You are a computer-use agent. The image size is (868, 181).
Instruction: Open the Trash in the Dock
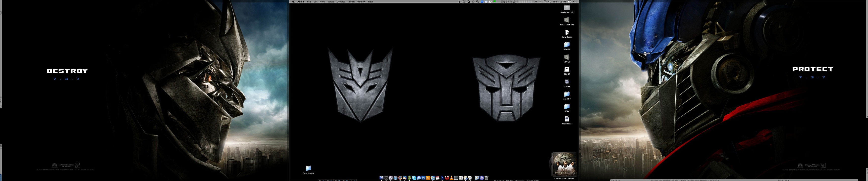pos(487,178)
